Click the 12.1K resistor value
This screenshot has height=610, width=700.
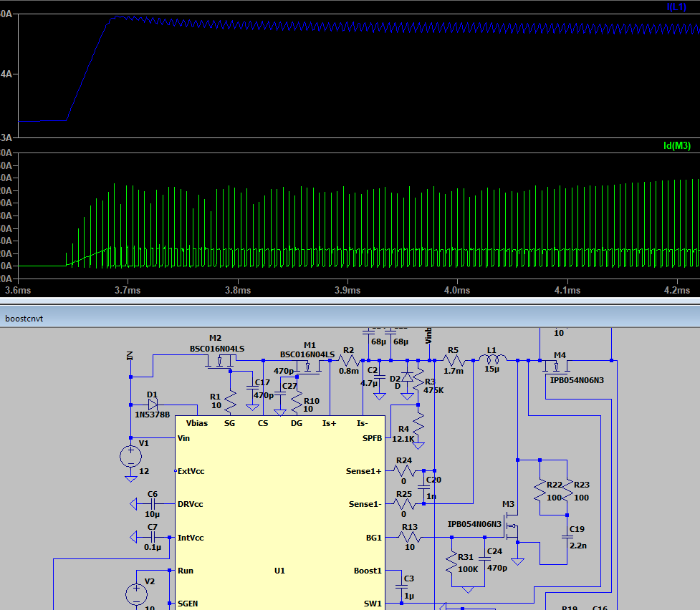[x=403, y=439]
